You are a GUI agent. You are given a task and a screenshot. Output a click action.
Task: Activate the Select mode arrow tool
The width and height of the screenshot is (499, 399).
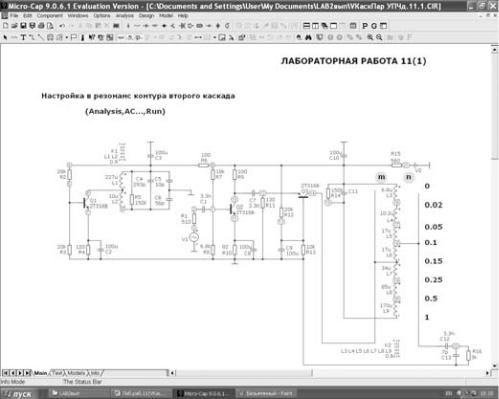[x=5, y=37]
